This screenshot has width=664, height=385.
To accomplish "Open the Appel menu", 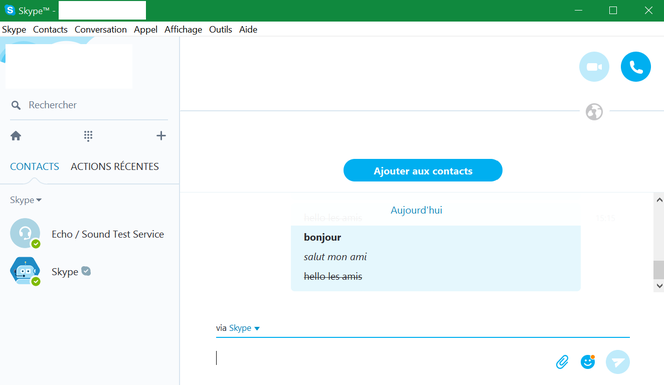I will click(146, 30).
